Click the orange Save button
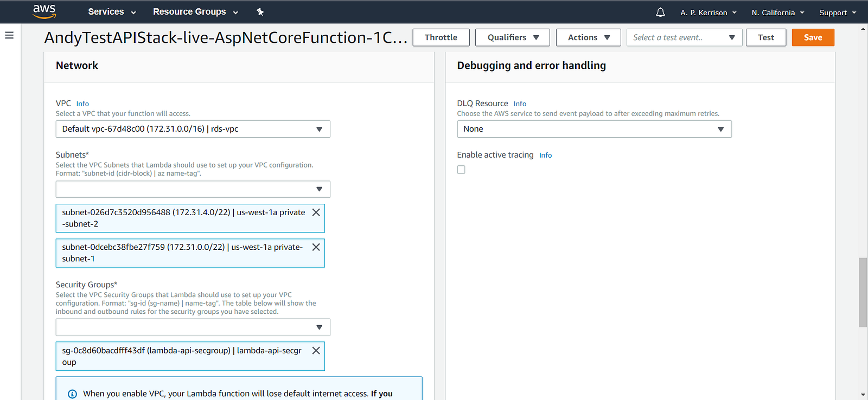Viewport: 868px width, 400px height. pyautogui.click(x=813, y=37)
